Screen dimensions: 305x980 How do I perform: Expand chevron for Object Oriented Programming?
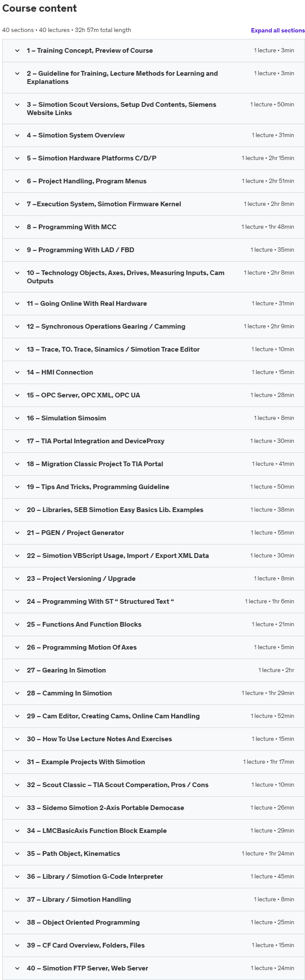(x=17, y=922)
